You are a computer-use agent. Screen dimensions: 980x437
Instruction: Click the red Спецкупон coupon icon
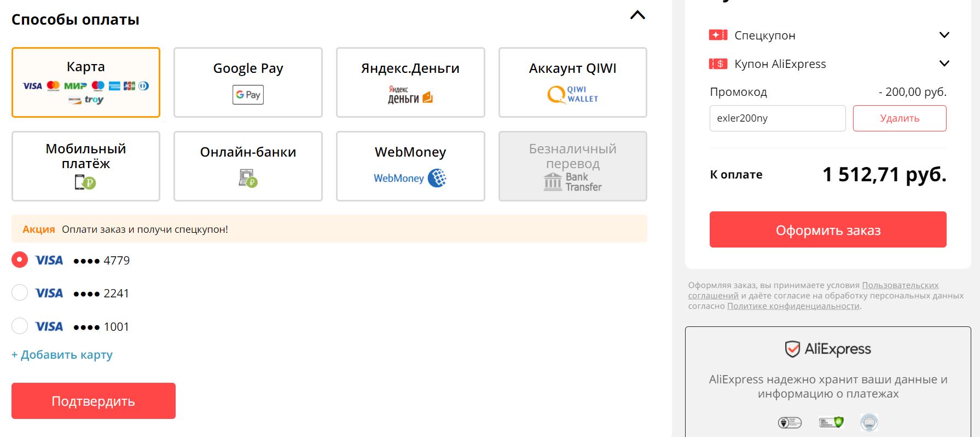(x=718, y=35)
